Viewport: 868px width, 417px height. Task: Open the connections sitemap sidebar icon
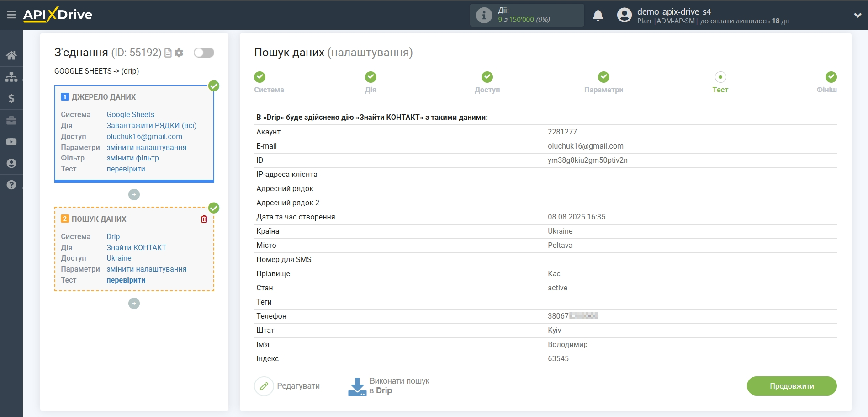coord(11,77)
